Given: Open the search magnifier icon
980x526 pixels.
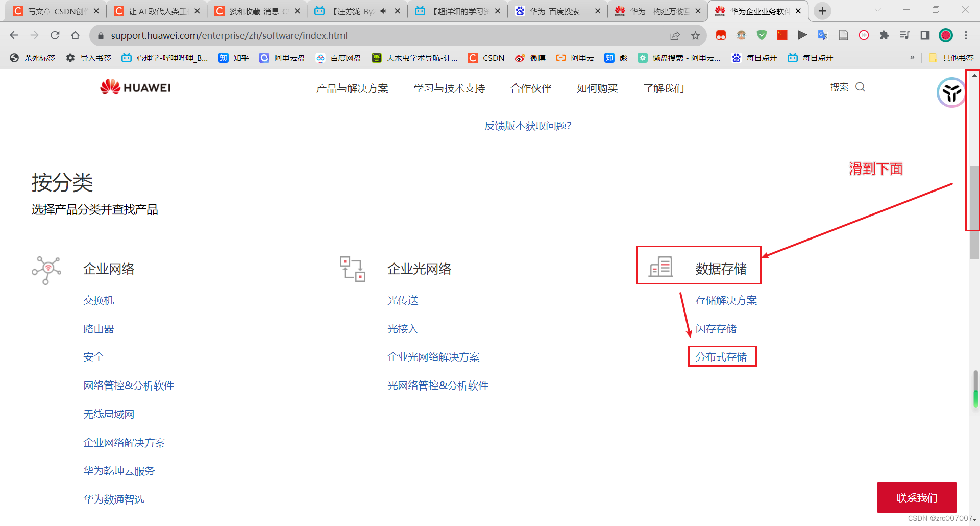Looking at the screenshot, I should tap(861, 87).
